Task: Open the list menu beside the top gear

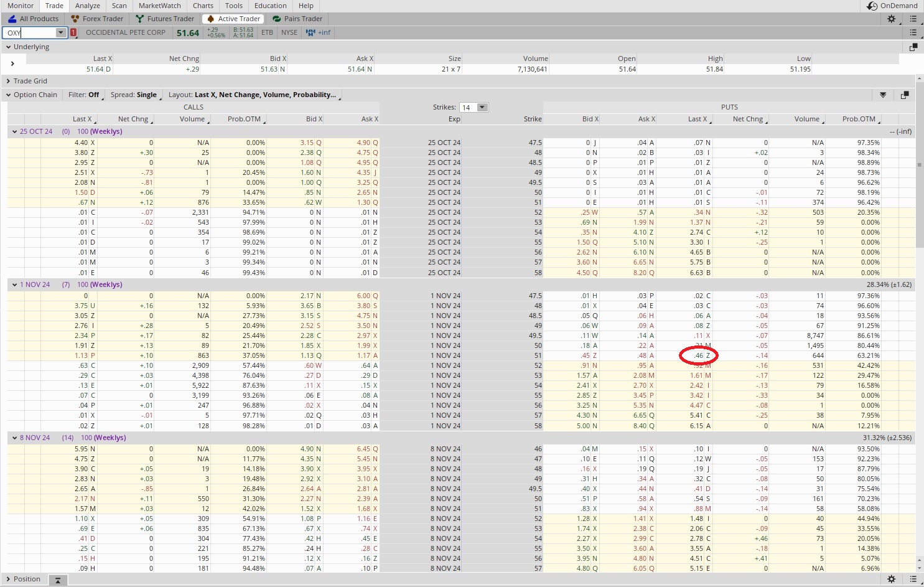Action: (x=913, y=19)
